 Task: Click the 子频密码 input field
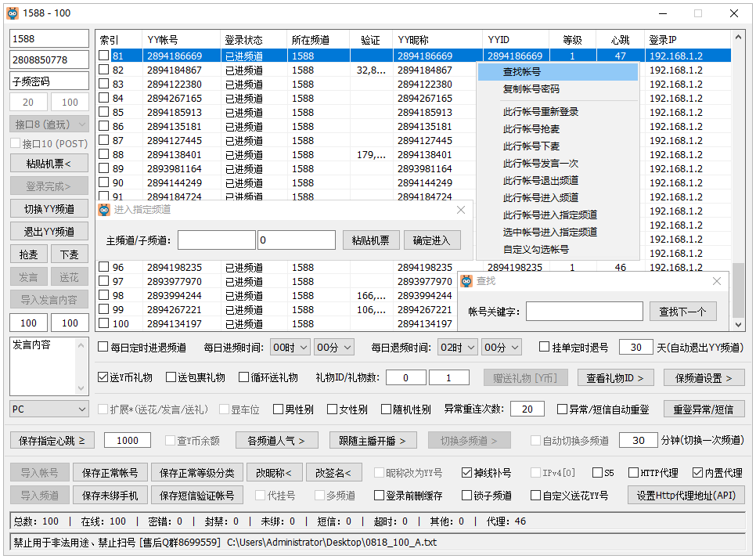pos(49,81)
